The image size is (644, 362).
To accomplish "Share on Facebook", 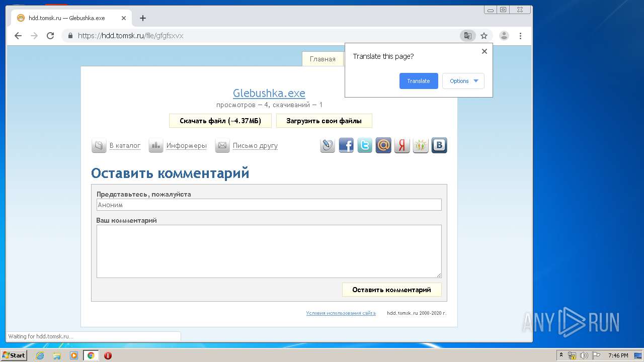I will [x=346, y=145].
